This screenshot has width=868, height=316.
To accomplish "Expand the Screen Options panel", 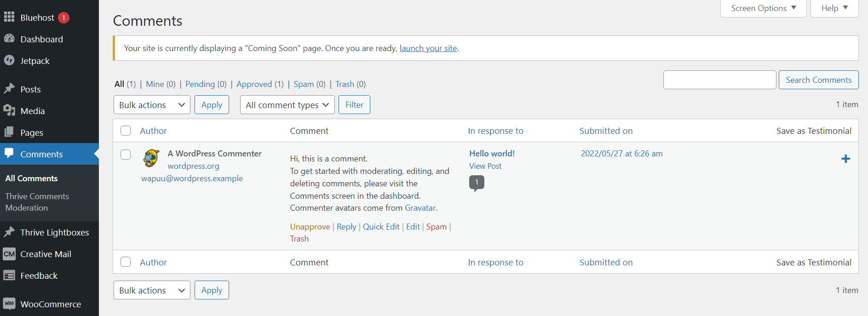I will [x=764, y=8].
